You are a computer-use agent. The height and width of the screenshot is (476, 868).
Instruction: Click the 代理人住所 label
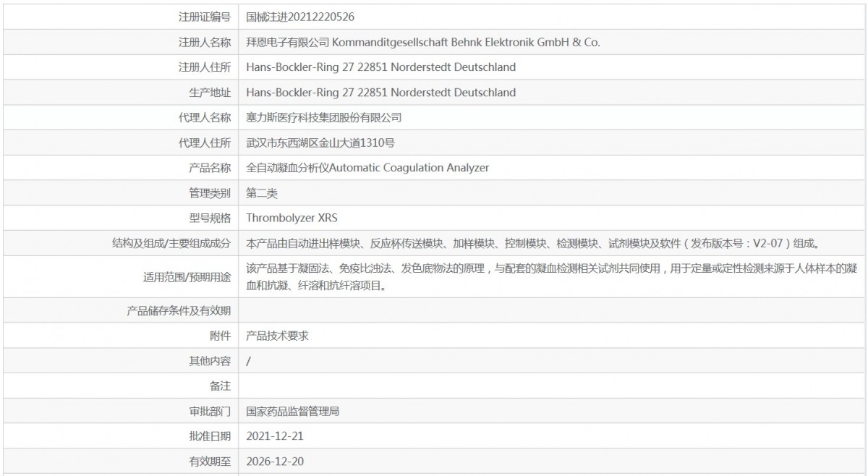pos(205,143)
